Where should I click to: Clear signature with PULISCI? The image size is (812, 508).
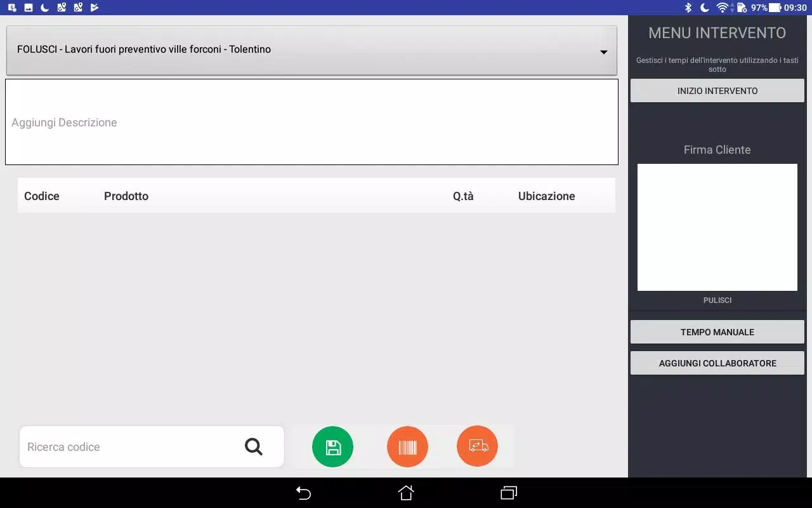coord(717,300)
